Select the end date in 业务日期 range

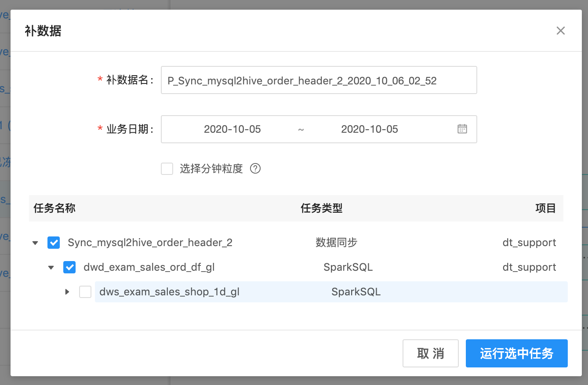click(x=369, y=129)
